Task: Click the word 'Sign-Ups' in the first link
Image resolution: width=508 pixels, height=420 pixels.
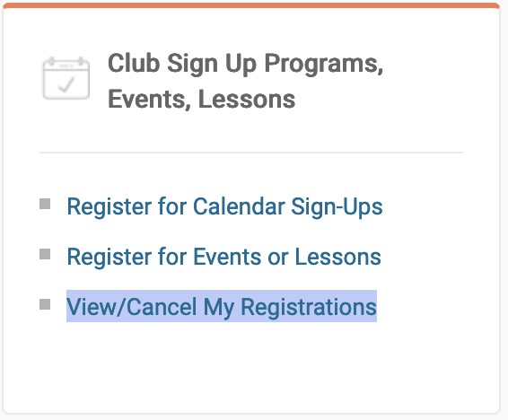Action: click(337, 206)
